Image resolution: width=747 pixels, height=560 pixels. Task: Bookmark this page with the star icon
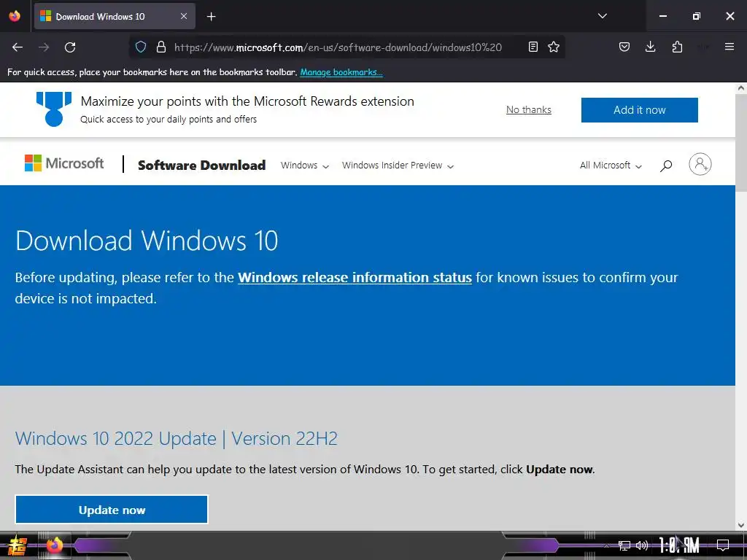554,47
